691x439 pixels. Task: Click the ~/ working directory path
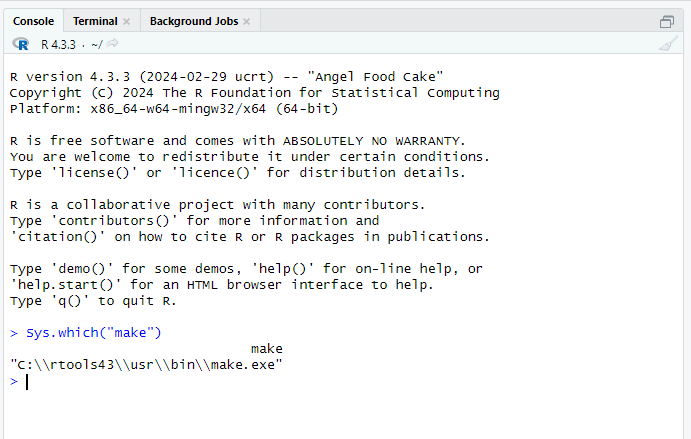click(97, 45)
